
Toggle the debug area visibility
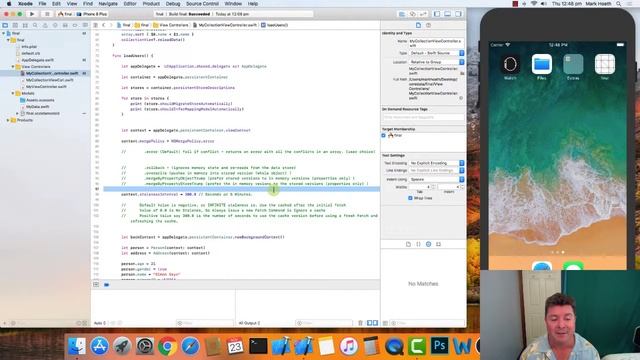pyautogui.click(x=447, y=14)
